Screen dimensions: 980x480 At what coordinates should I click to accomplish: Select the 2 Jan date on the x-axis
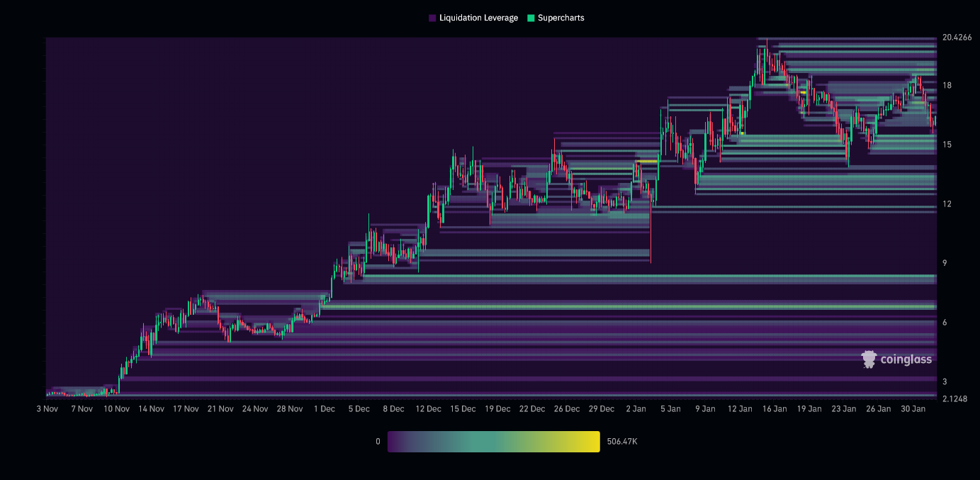(x=636, y=409)
